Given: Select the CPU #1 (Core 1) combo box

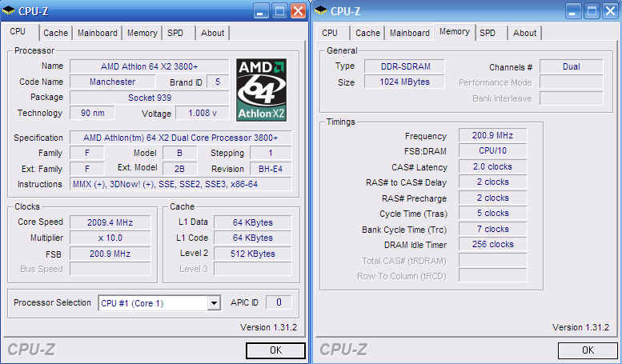Looking at the screenshot, I should click(159, 303).
